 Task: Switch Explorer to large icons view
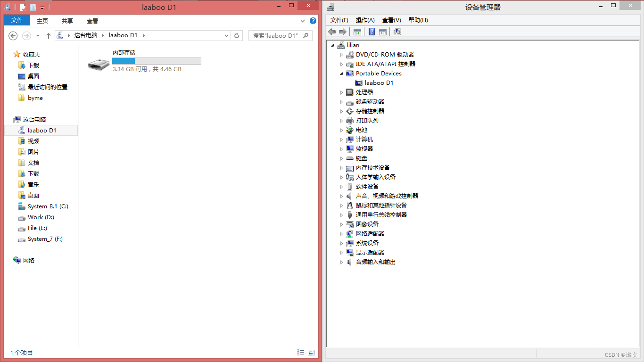coord(311,353)
